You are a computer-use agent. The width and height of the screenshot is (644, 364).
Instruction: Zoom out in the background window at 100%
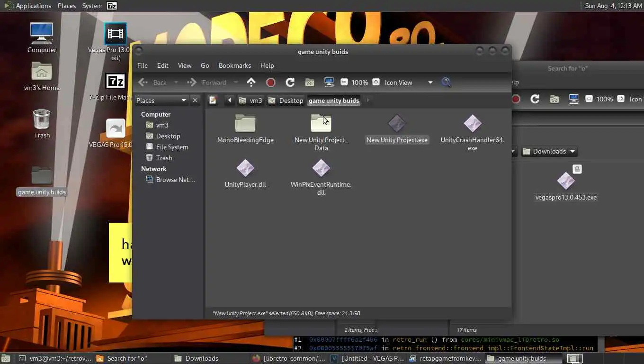[x=589, y=99]
